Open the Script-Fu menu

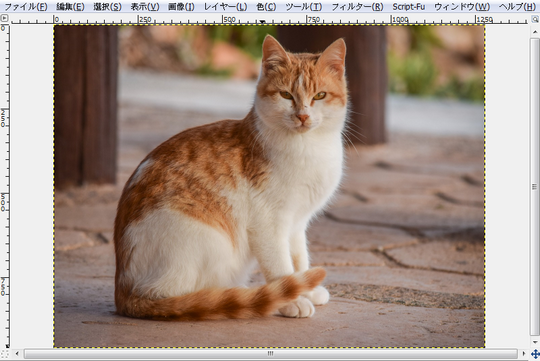409,6
